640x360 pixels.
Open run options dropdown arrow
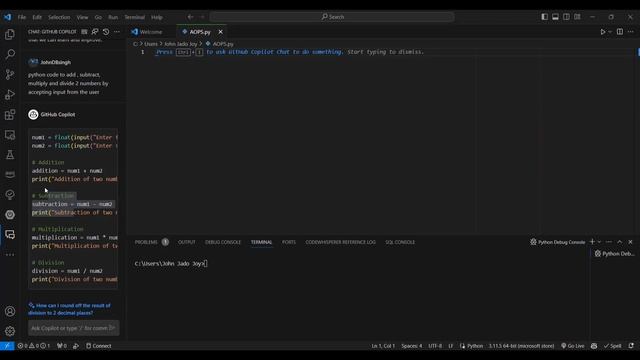pos(610,32)
